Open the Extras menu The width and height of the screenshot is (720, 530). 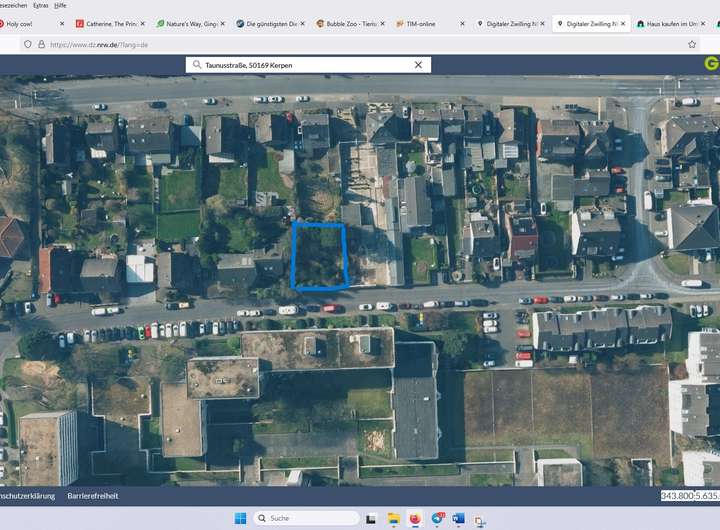[40, 5]
